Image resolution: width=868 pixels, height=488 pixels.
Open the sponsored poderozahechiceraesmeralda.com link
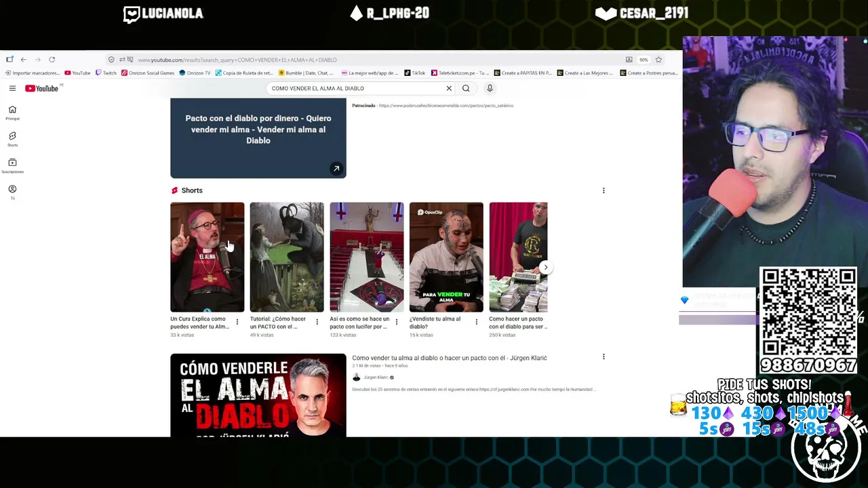tap(446, 106)
